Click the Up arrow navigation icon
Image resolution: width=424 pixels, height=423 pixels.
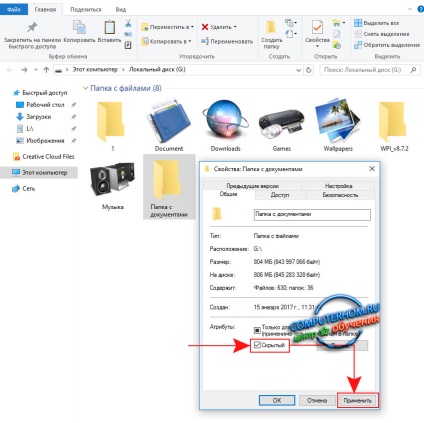point(46,70)
